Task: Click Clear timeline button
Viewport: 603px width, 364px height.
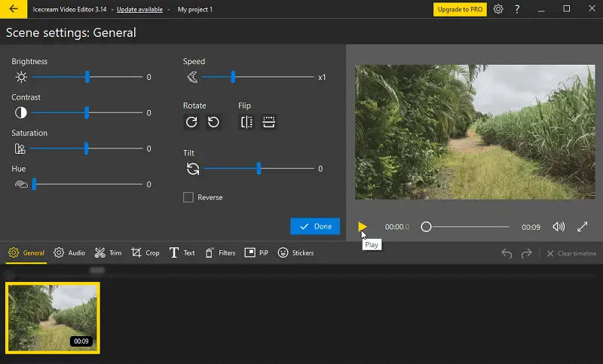Action: [x=571, y=253]
